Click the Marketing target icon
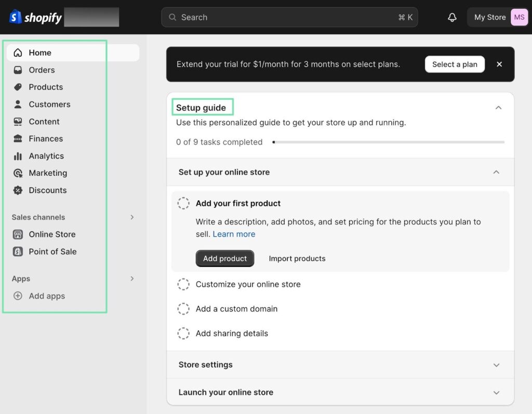Screen dimensions: 532x414 [x=18, y=173]
